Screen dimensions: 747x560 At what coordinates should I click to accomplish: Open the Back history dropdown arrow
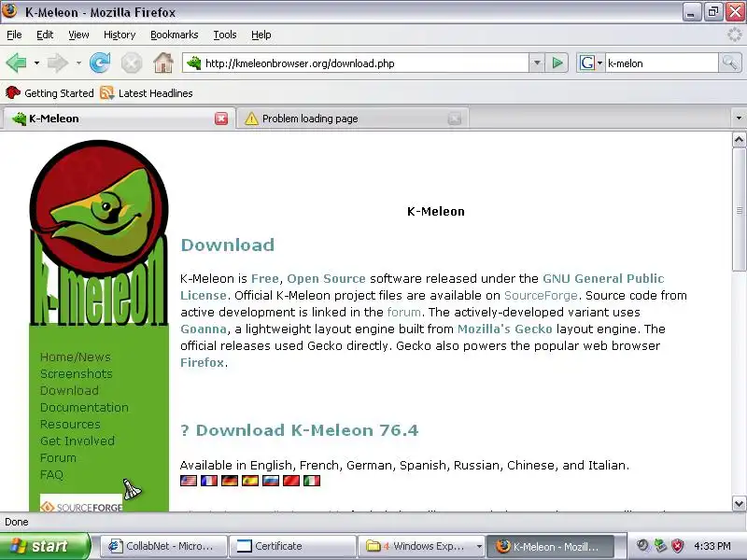[36, 63]
